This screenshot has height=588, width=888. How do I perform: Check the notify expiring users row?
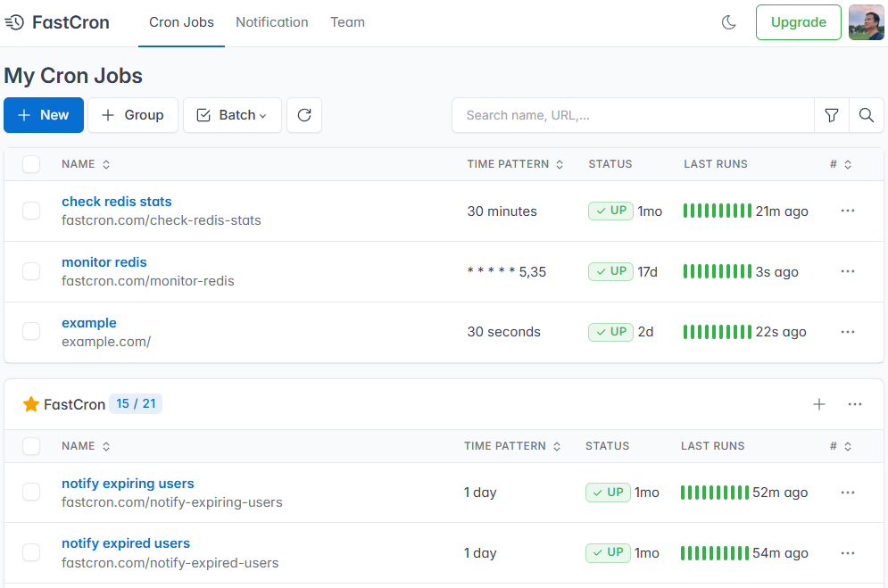tap(31, 492)
